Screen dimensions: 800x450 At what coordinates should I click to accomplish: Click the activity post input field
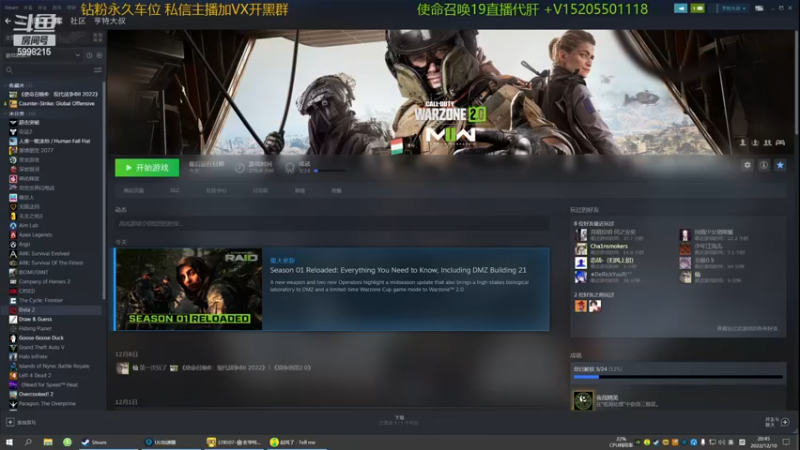tap(332, 223)
